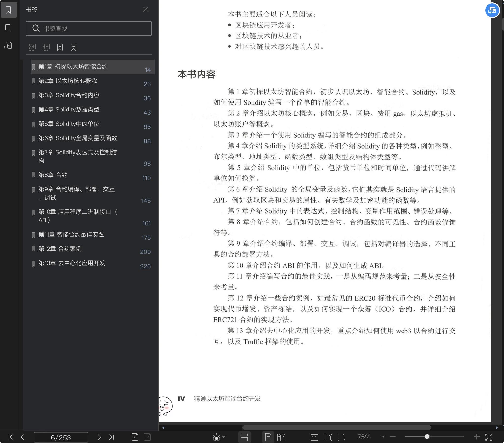Open the bookmarks sidebar tab

pos(9,10)
